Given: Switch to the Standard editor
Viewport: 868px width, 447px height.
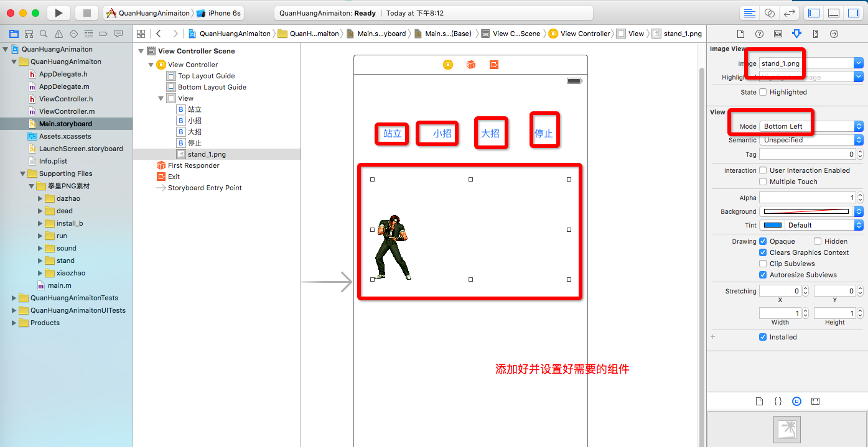Looking at the screenshot, I should pyautogui.click(x=750, y=13).
